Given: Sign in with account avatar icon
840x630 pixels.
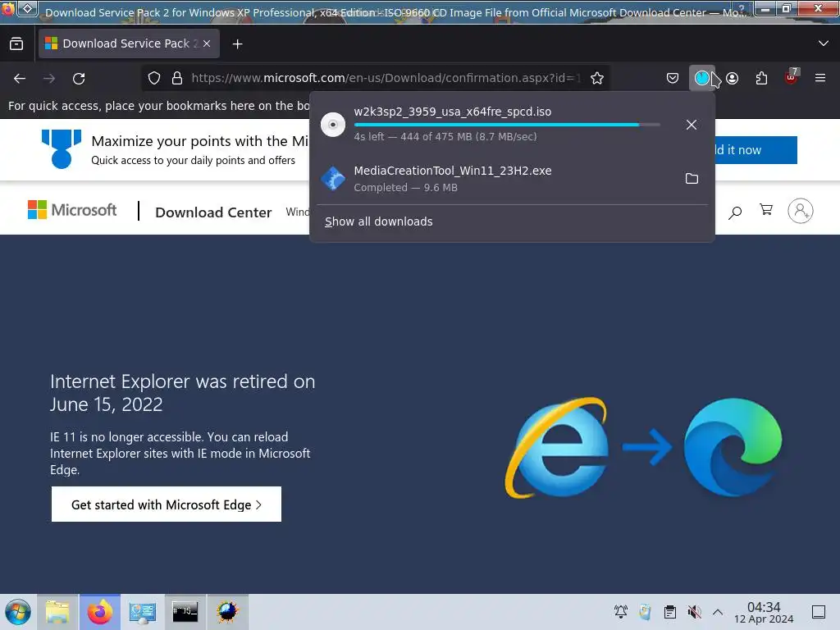Looking at the screenshot, I should pyautogui.click(x=801, y=211).
